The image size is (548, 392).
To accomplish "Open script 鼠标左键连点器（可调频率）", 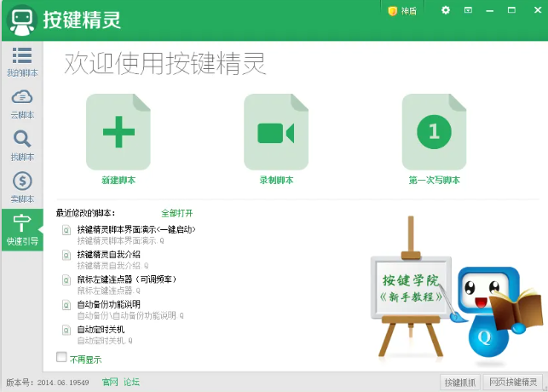I will pos(127,280).
